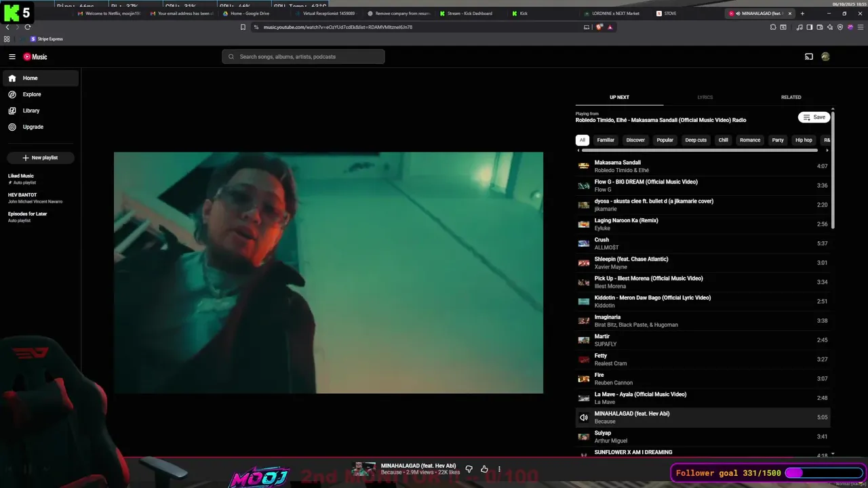
Task: Click the YouTube Music logo
Action: [x=35, y=57]
